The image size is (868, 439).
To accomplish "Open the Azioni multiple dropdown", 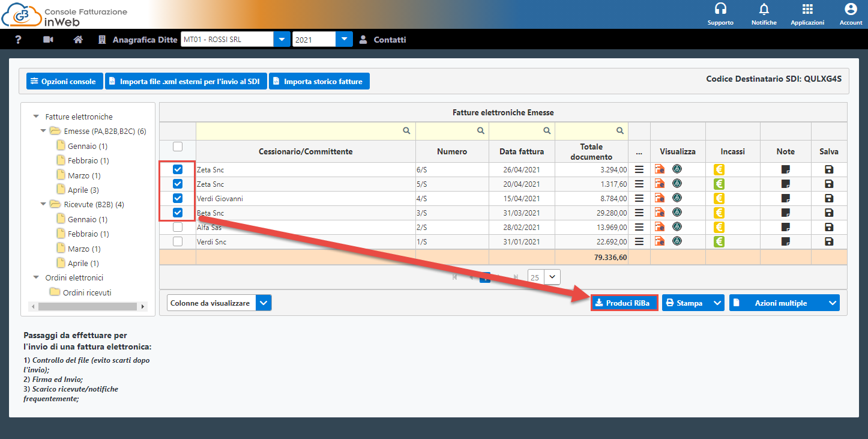I will 785,303.
